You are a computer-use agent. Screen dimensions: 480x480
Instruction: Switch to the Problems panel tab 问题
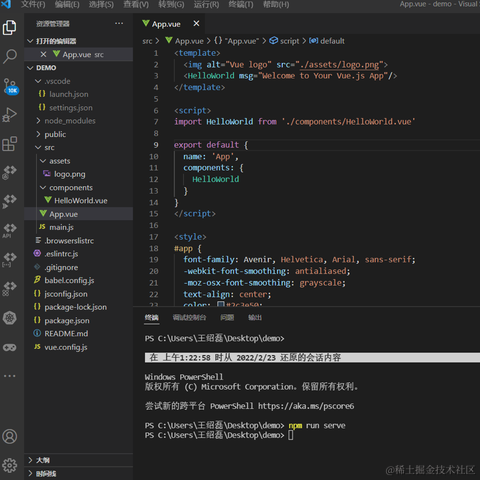[227, 318]
